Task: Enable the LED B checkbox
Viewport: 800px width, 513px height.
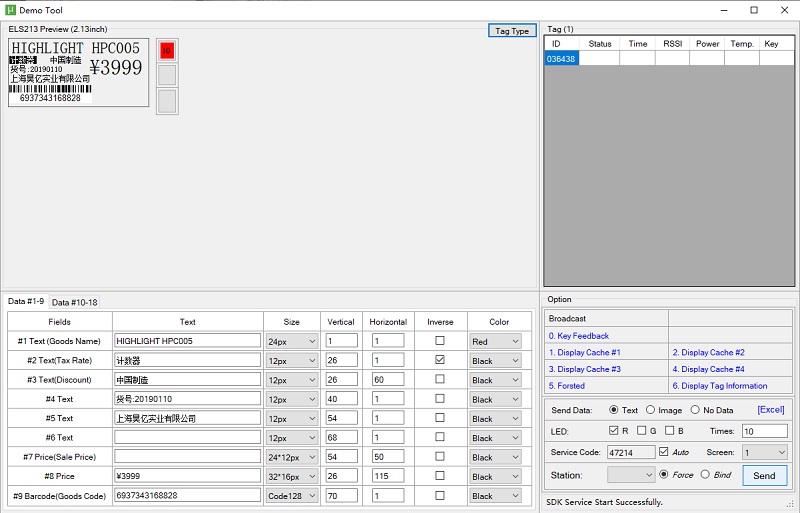Action: click(x=669, y=430)
